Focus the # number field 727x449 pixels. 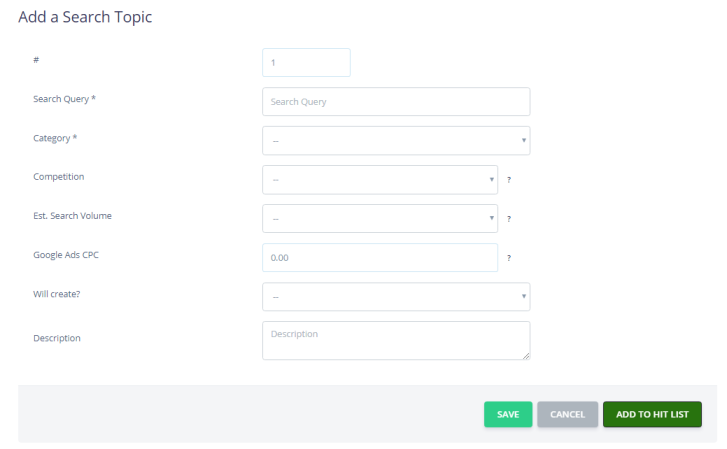point(306,63)
